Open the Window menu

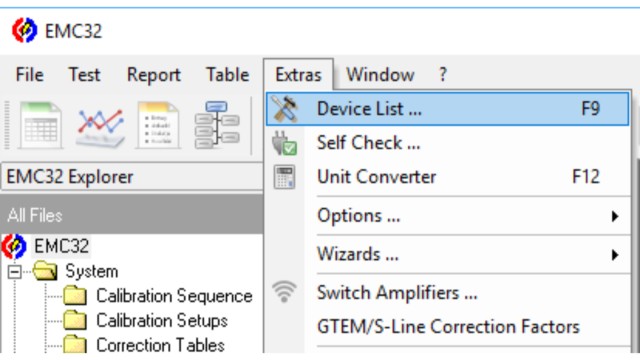pyautogui.click(x=380, y=75)
